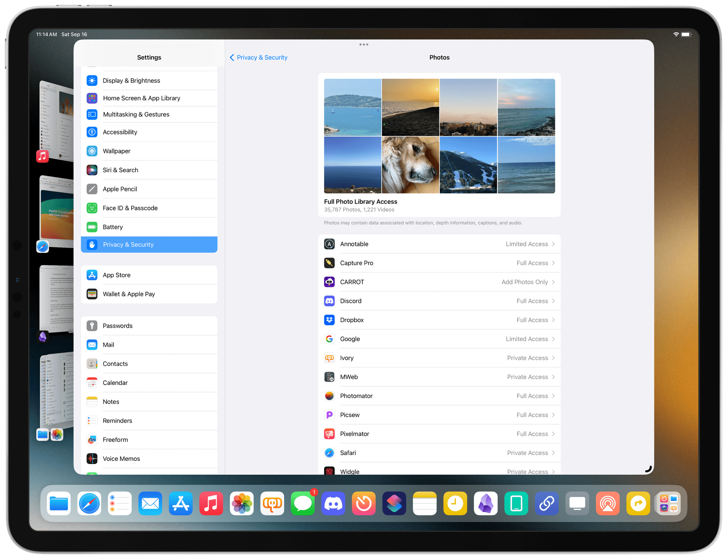The height and width of the screenshot is (560, 728).
Task: Tap the golden retriever photo thumbnail
Action: coord(411,165)
